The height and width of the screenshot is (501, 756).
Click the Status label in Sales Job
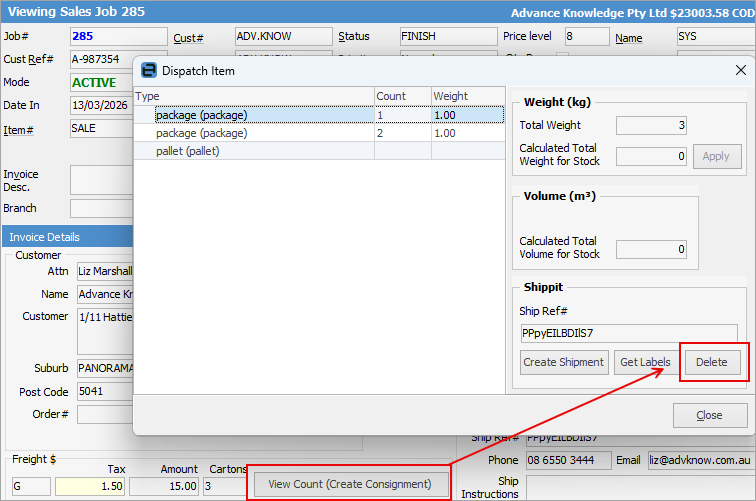[x=354, y=36]
